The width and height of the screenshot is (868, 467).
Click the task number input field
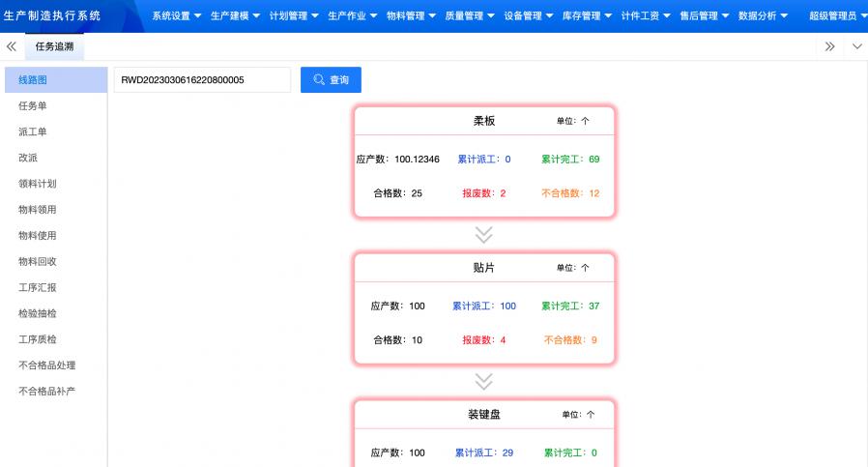coord(201,80)
